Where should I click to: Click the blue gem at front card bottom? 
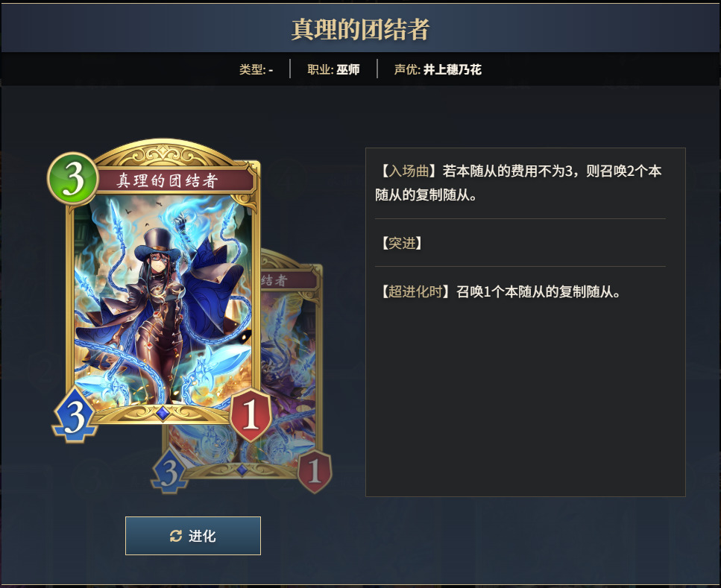coord(163,413)
